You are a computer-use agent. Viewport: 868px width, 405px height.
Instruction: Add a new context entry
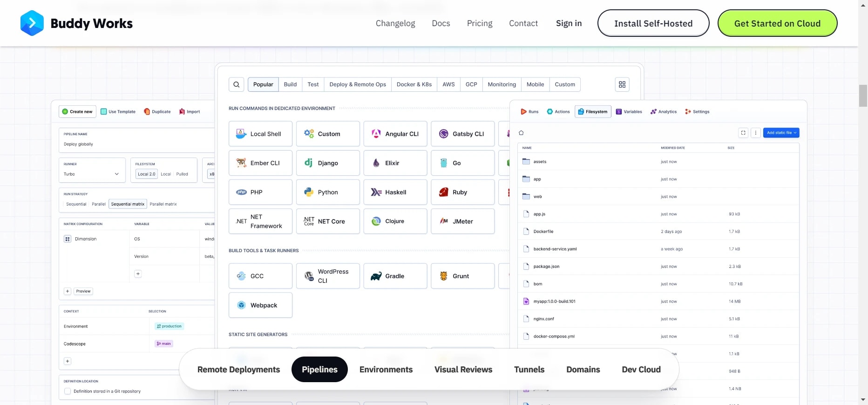[x=68, y=361]
